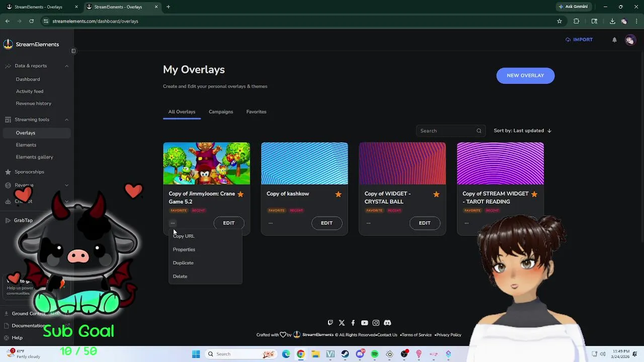Open the Discord footer icon

[x=387, y=323]
